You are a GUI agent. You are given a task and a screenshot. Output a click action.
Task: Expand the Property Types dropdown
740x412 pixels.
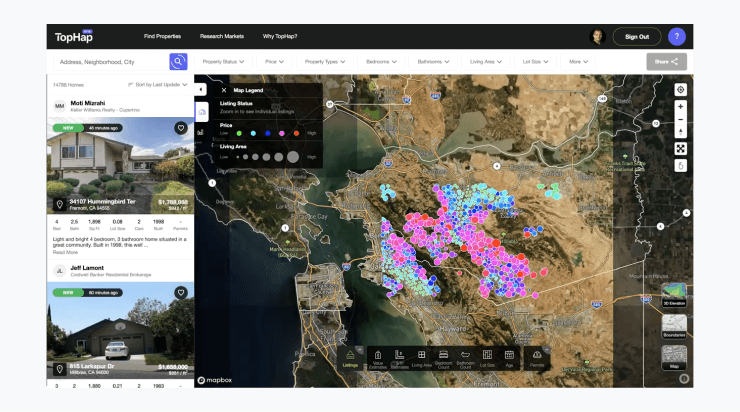point(325,61)
